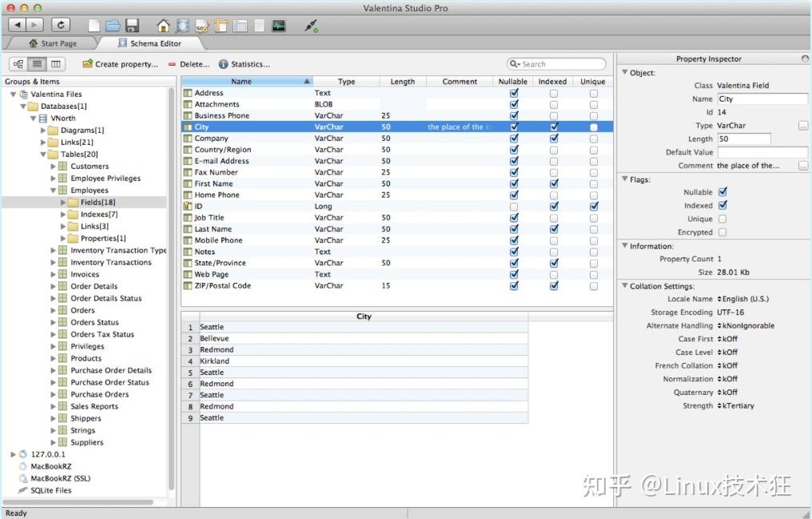812x519 pixels.
Task: Collapse the Flags section in Property Inspector
Action: coord(624,178)
